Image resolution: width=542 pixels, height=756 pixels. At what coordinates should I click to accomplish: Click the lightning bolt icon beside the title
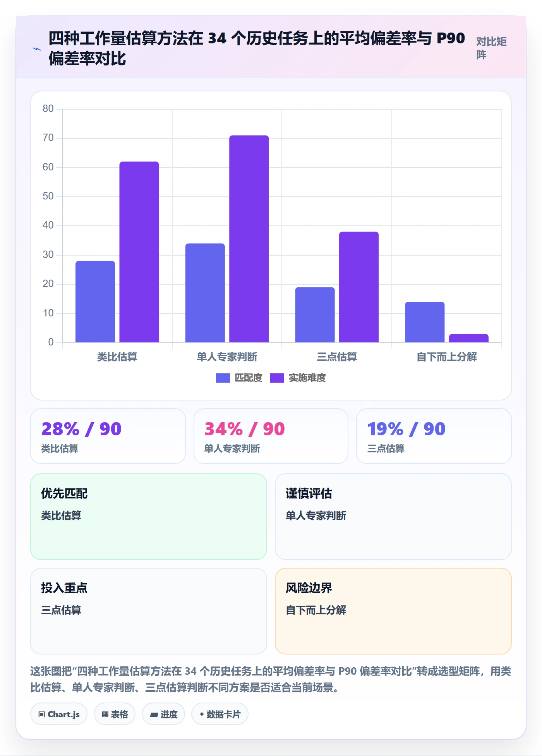point(37,49)
